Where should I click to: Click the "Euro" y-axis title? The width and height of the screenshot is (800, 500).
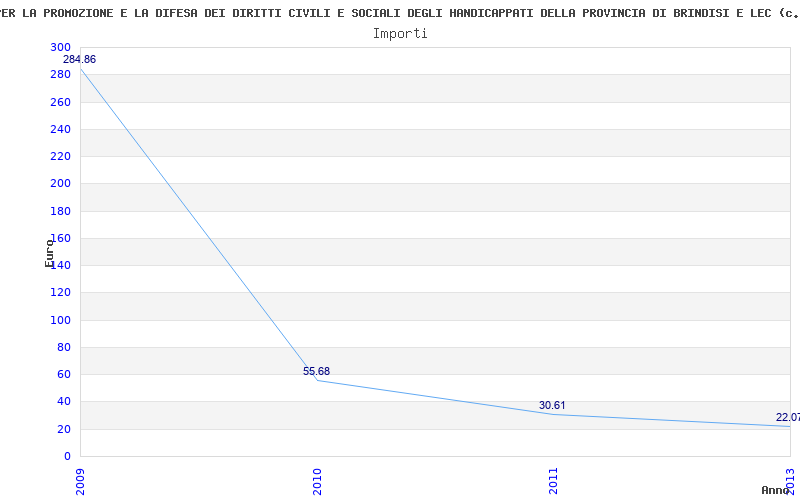49,253
